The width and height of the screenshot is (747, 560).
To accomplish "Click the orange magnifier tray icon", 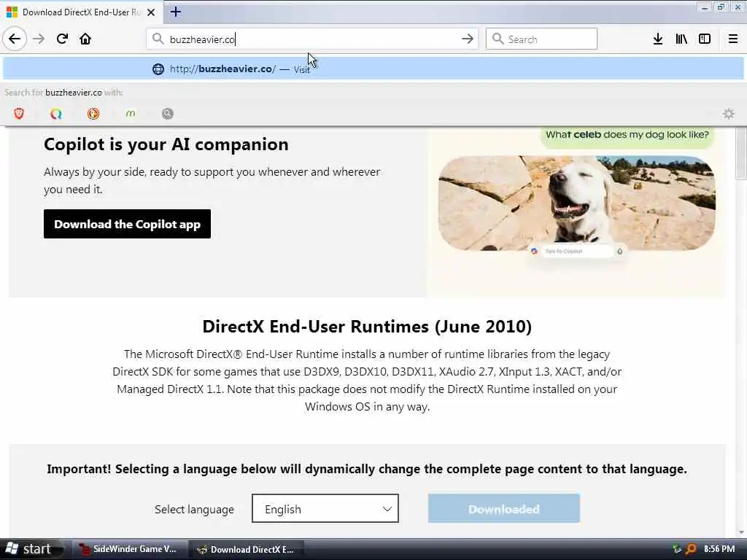I will tap(691, 549).
